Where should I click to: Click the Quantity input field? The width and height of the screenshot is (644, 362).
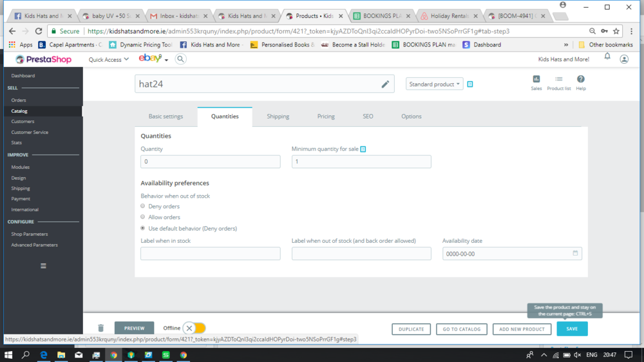coord(211,162)
